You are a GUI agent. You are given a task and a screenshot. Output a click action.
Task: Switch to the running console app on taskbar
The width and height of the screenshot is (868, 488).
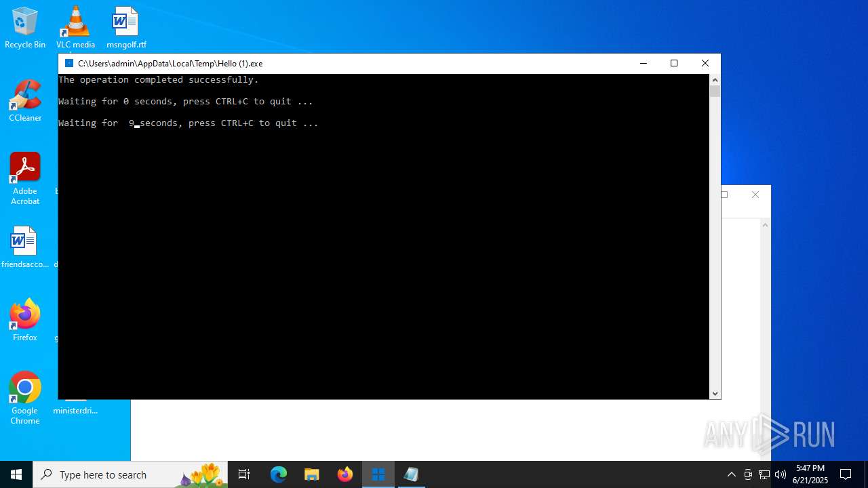(378, 474)
